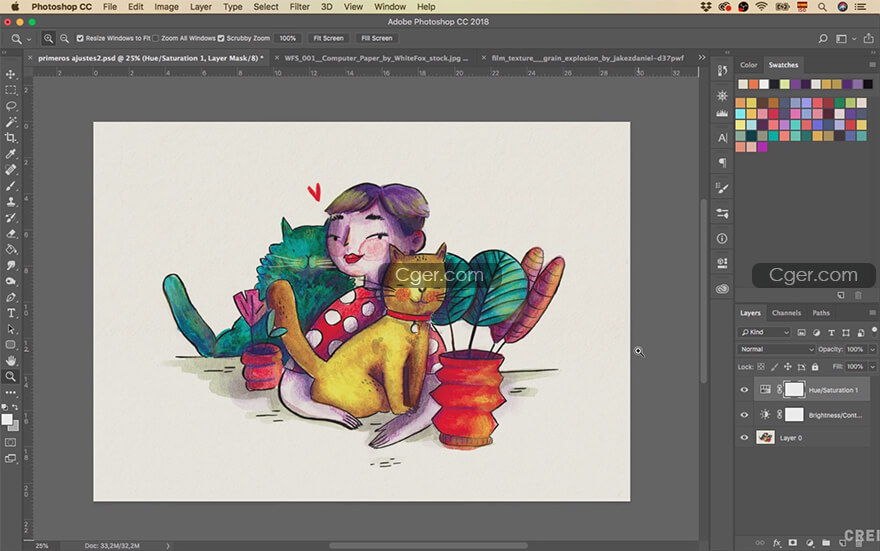Screen dimensions: 880x551
Task: Open Layers panel options menu
Action: (872, 313)
